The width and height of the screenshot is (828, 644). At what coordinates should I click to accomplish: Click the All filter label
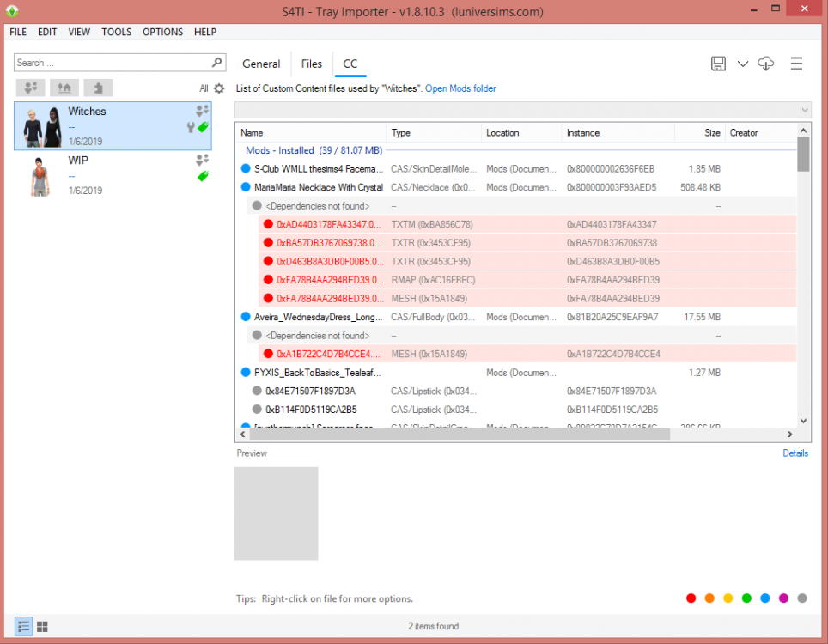click(204, 88)
